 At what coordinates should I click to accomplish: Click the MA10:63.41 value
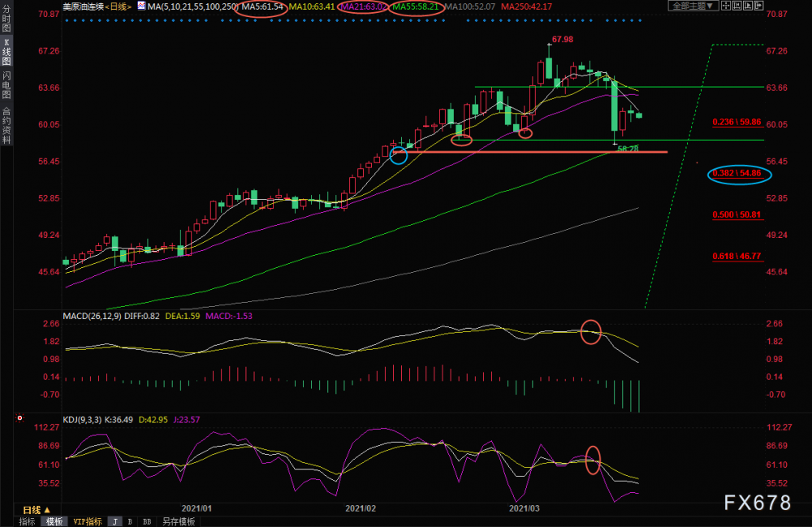(312, 6)
